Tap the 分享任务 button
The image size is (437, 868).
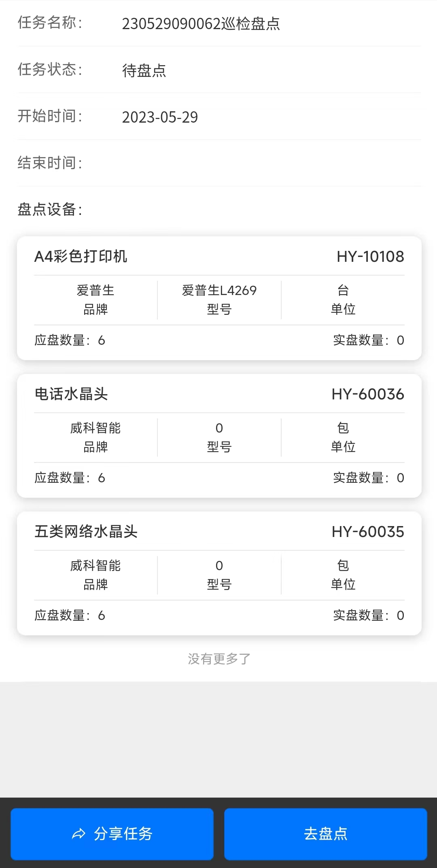click(x=112, y=834)
